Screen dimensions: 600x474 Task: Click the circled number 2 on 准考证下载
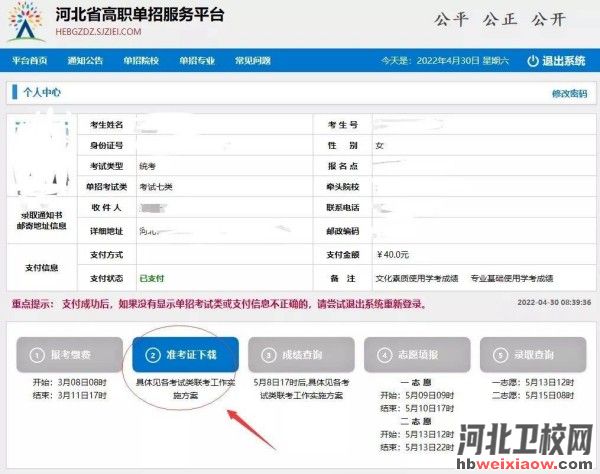[154, 354]
